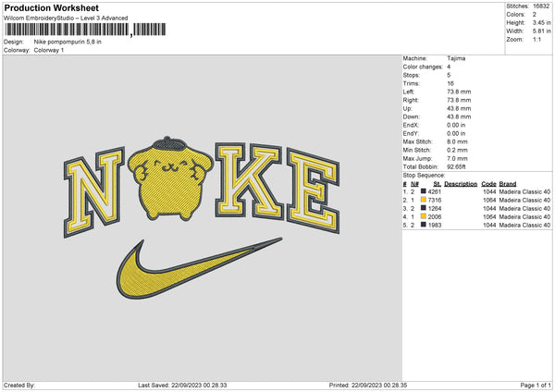Click the Zoom value 1:1
Image resolution: width=555 pixels, height=392 pixels.
pyautogui.click(x=536, y=39)
